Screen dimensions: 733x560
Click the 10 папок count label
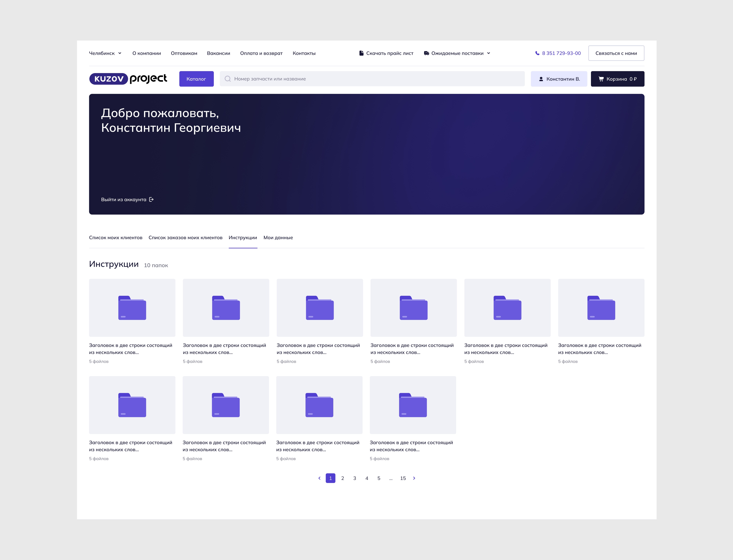tap(156, 265)
